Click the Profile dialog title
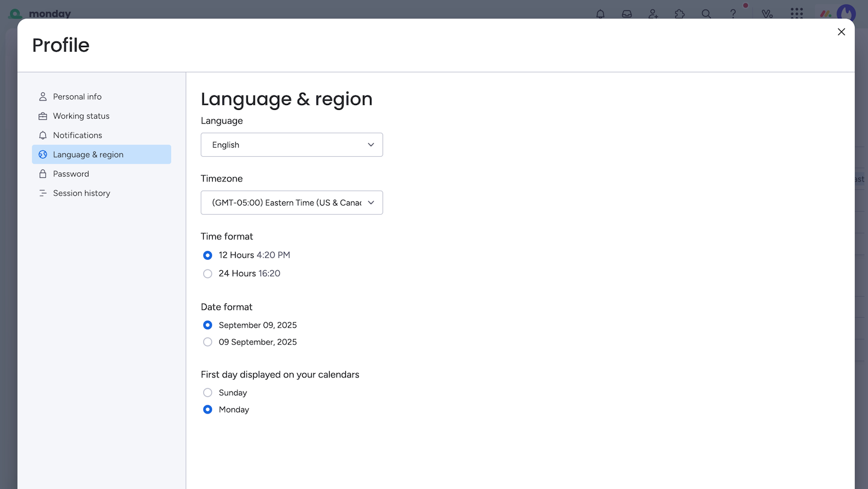 [x=60, y=45]
